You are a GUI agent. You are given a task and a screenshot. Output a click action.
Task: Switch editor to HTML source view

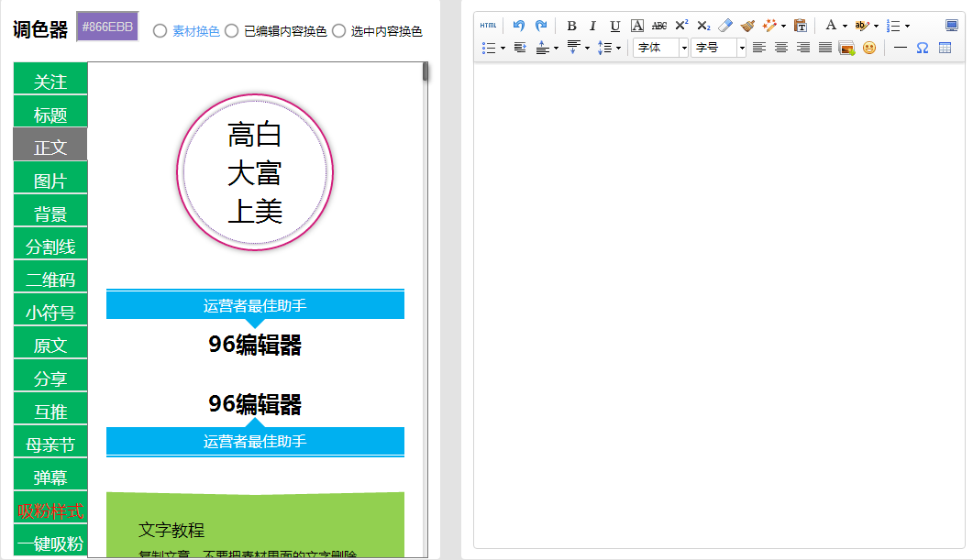tap(489, 26)
